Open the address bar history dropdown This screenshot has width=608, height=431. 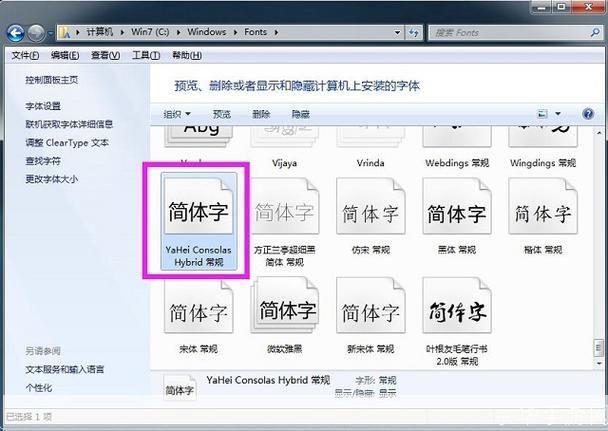397,33
